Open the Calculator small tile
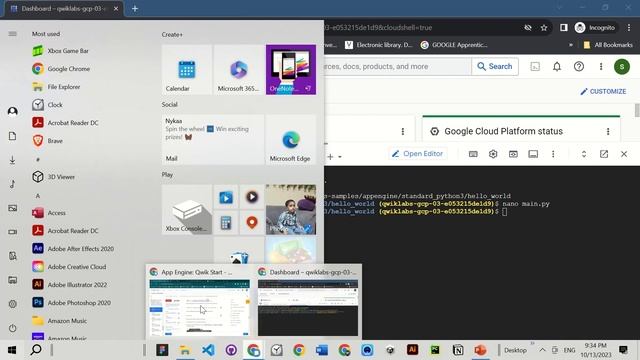The image size is (640, 360). coord(226,223)
